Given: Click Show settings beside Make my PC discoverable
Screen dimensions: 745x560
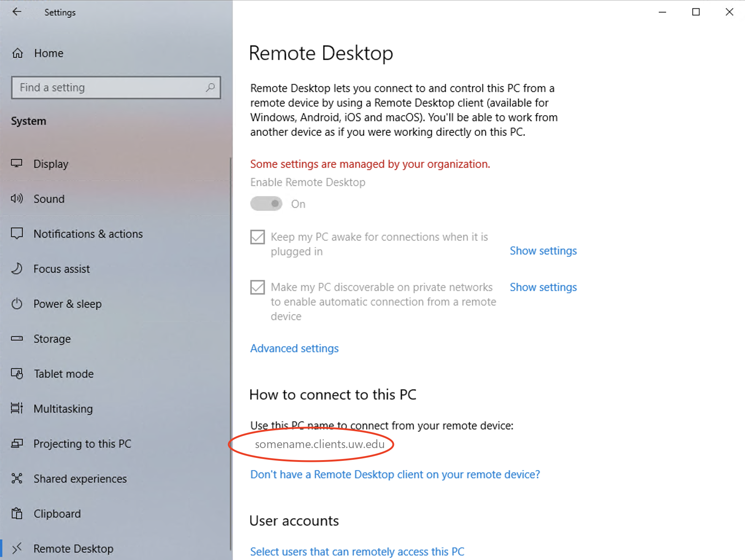Looking at the screenshot, I should pos(543,287).
